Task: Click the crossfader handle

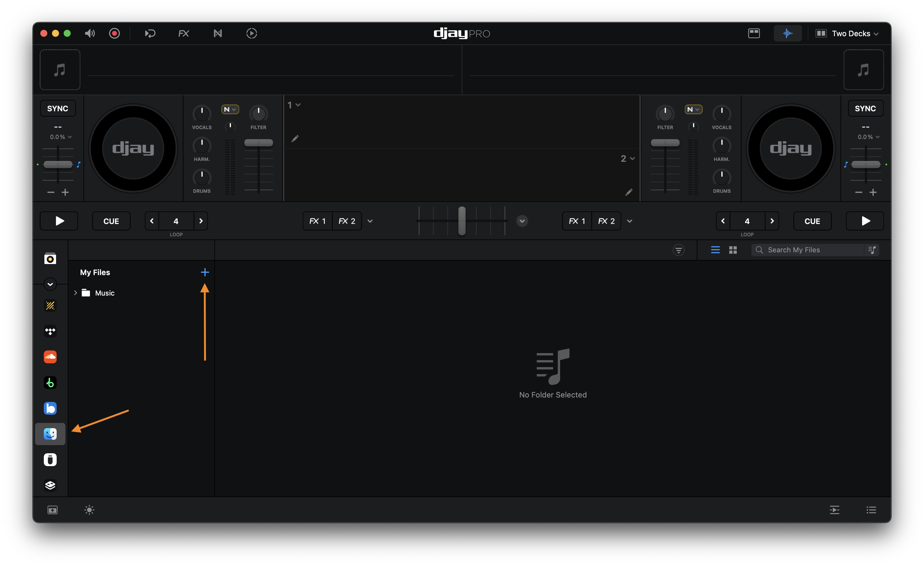Action: pos(462,221)
